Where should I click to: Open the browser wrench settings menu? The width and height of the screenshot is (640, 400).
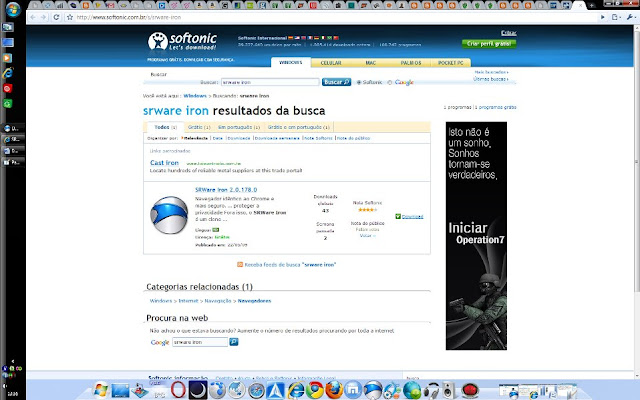tap(630, 17)
